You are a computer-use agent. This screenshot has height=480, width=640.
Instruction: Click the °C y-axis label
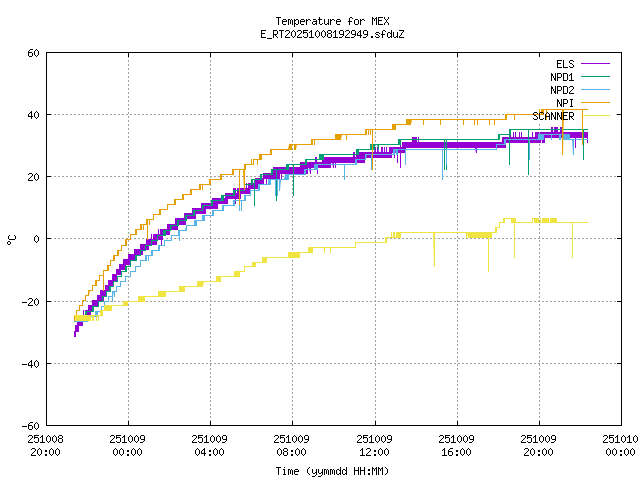[12, 239]
